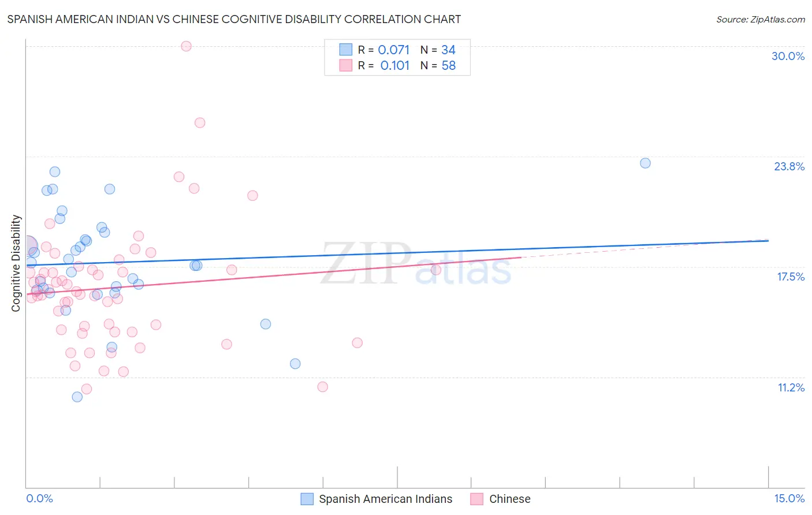
Task: Click the 17.5% y-axis label
Action: click(791, 277)
